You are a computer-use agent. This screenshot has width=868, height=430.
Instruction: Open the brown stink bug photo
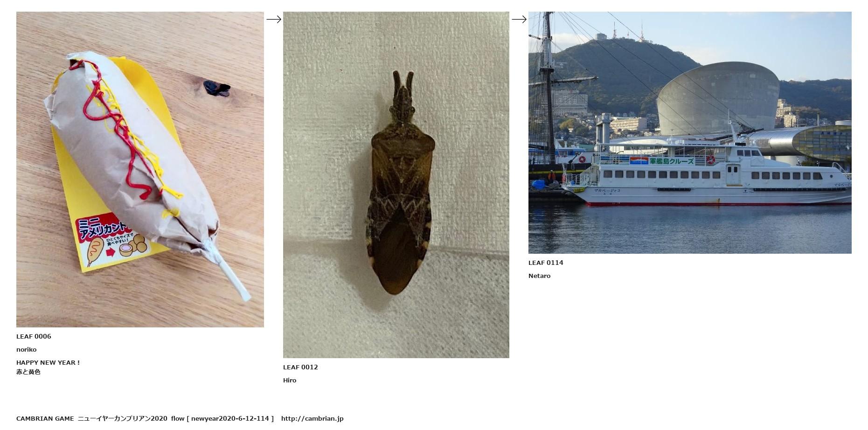pyautogui.click(x=396, y=185)
